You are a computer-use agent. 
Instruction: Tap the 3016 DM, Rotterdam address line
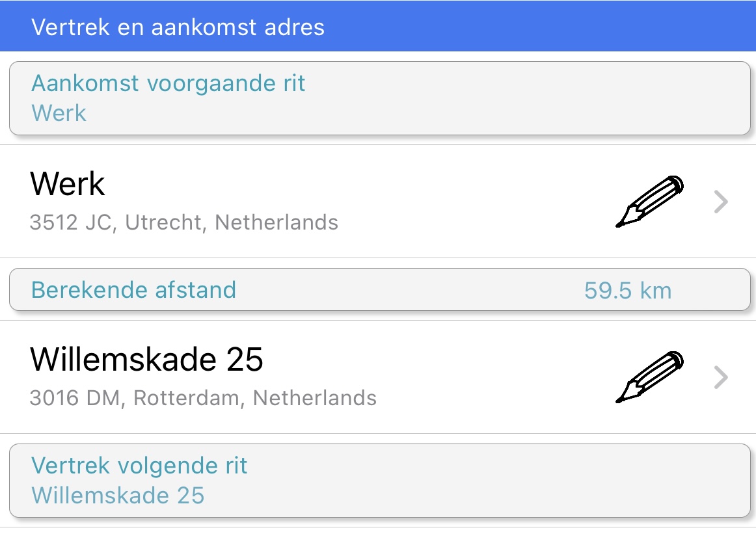(x=203, y=398)
